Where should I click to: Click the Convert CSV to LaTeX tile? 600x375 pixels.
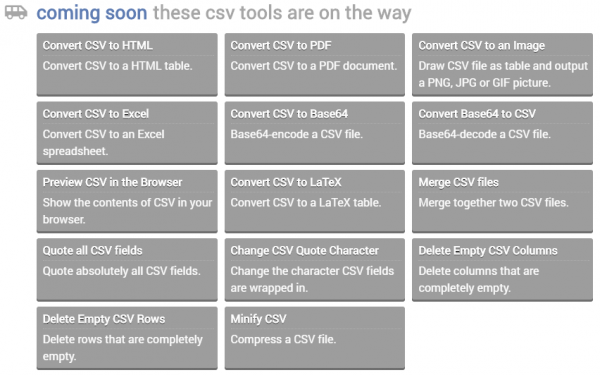pos(315,201)
